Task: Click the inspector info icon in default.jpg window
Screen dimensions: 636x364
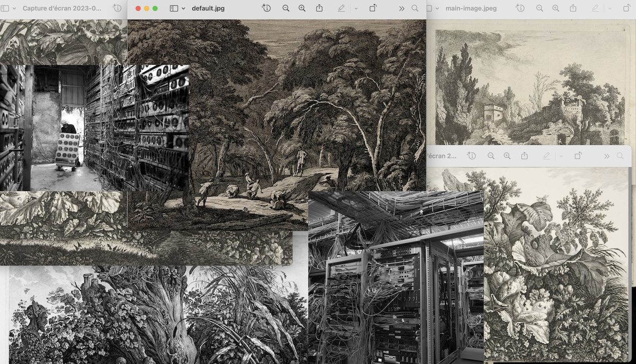Action: point(267,8)
